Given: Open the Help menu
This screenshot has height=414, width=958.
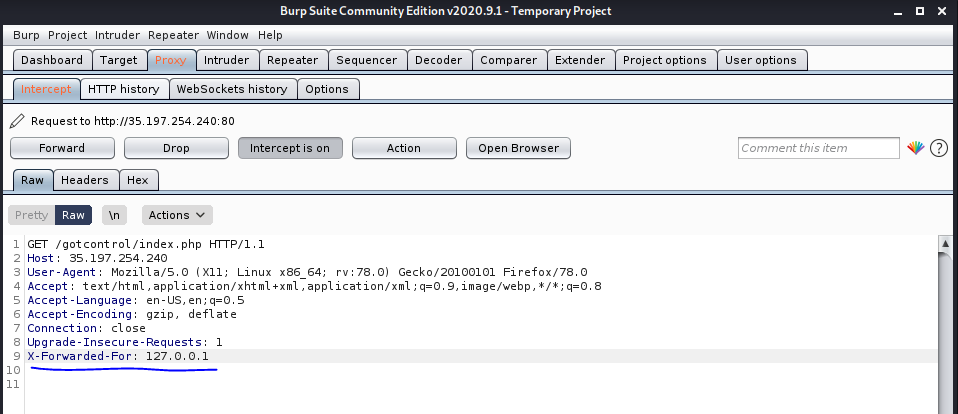Looking at the screenshot, I should [270, 35].
